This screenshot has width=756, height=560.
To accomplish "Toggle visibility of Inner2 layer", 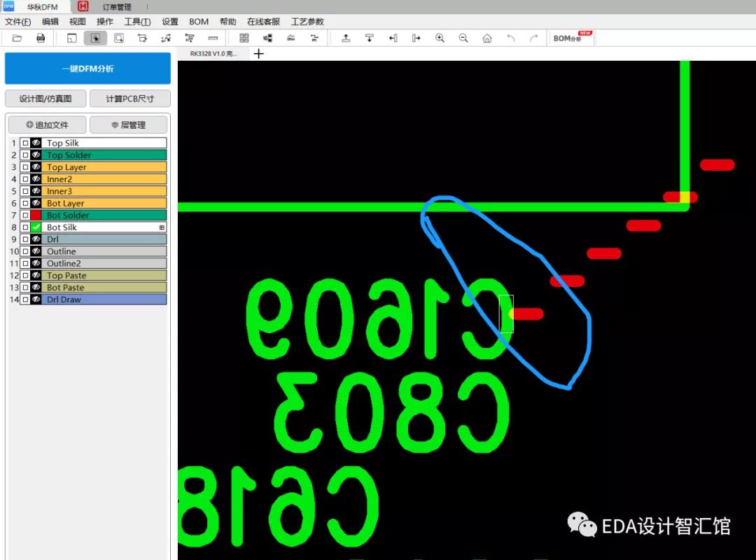I will coord(36,179).
